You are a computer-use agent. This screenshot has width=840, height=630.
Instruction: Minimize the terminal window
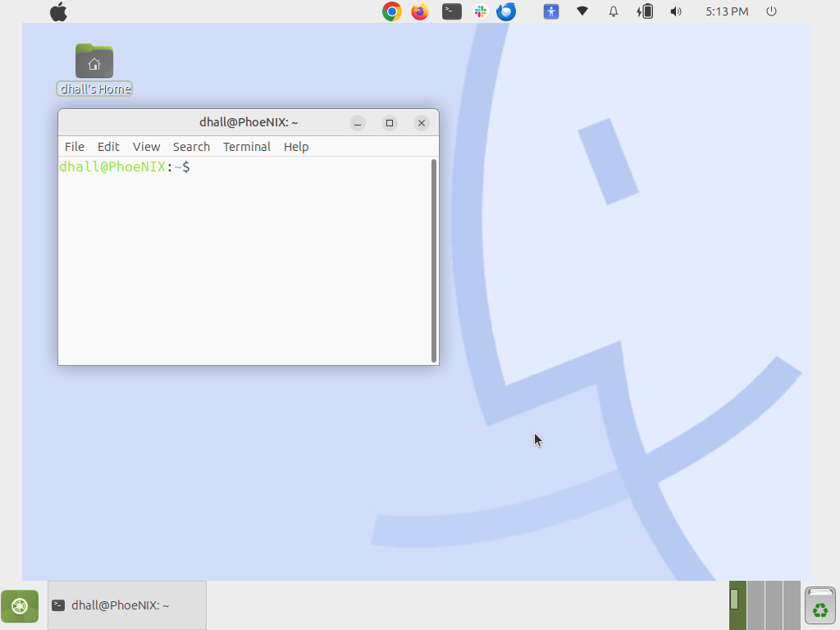point(358,123)
